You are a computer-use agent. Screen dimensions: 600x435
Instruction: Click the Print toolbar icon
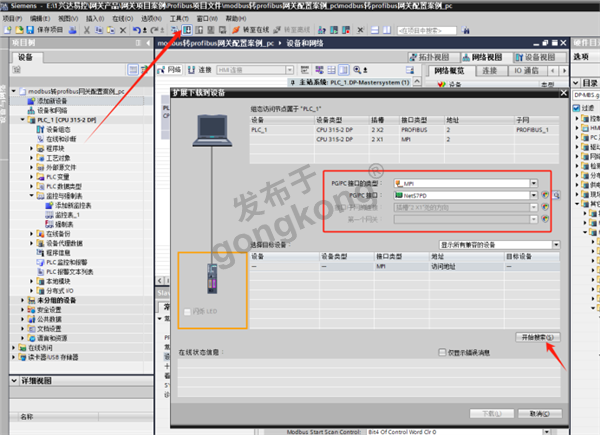coord(72,30)
